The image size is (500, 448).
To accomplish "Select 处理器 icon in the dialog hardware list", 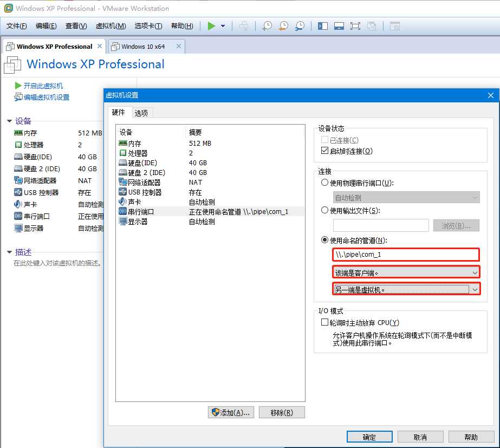I will [x=123, y=153].
